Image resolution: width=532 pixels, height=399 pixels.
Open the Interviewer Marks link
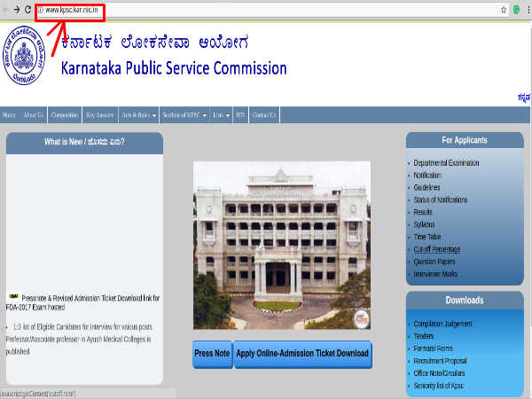[435, 274]
